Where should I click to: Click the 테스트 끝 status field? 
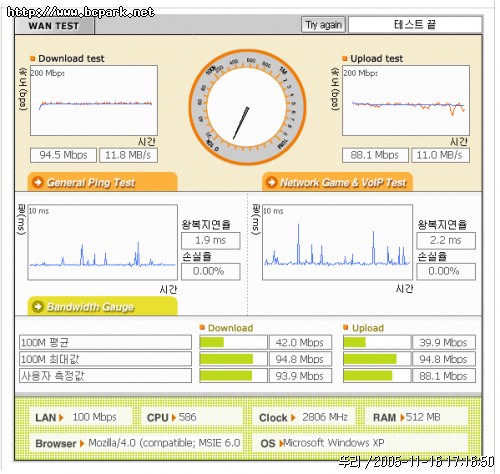[415, 25]
